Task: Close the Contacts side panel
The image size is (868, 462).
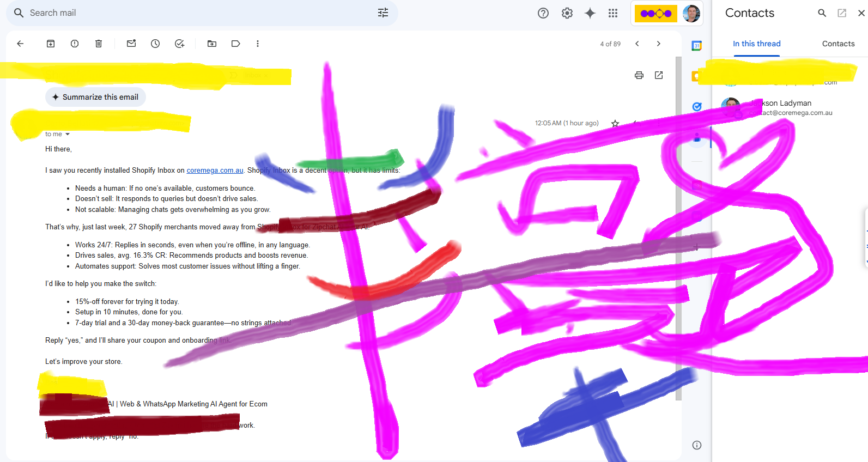Action: (x=861, y=13)
